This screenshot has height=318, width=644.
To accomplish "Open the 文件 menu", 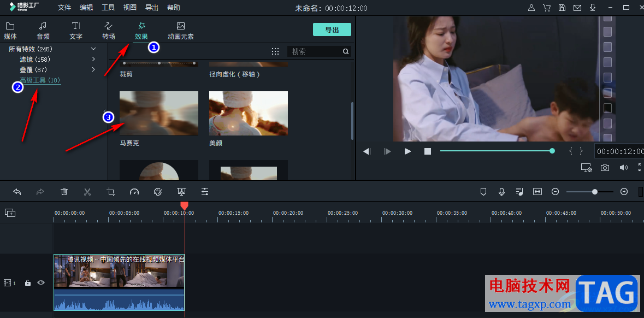I will (64, 8).
